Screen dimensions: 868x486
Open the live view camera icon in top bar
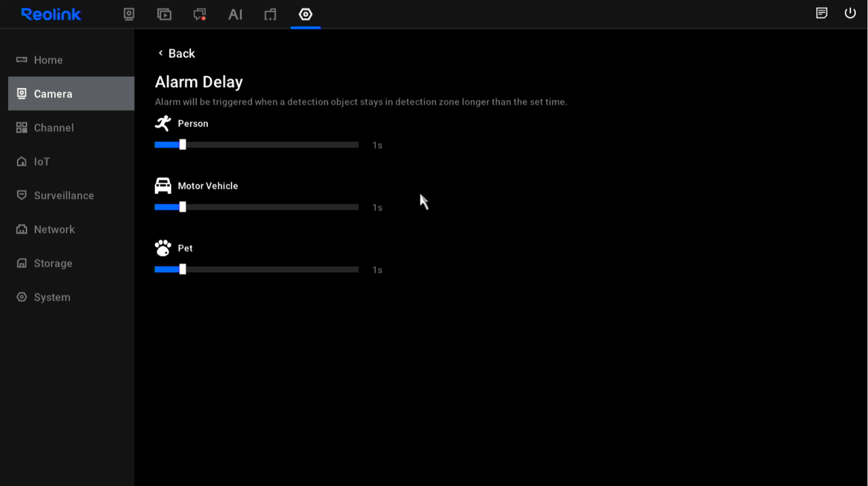point(129,14)
